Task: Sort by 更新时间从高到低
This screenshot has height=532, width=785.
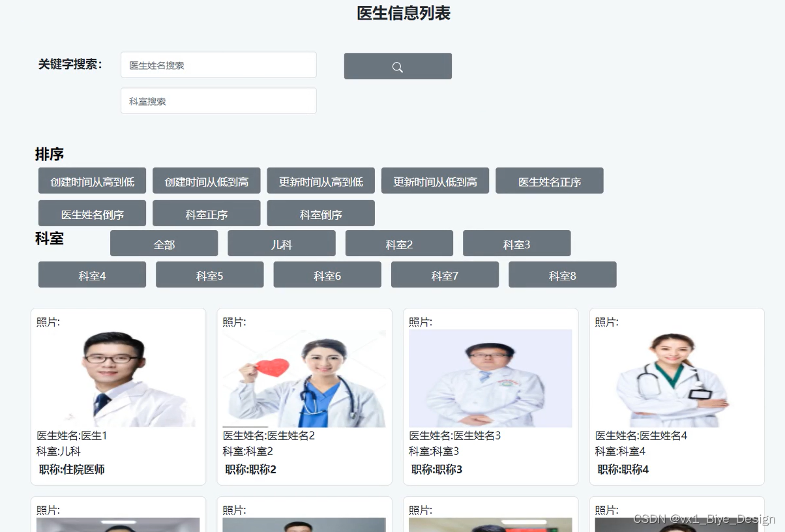Action: [x=321, y=181]
